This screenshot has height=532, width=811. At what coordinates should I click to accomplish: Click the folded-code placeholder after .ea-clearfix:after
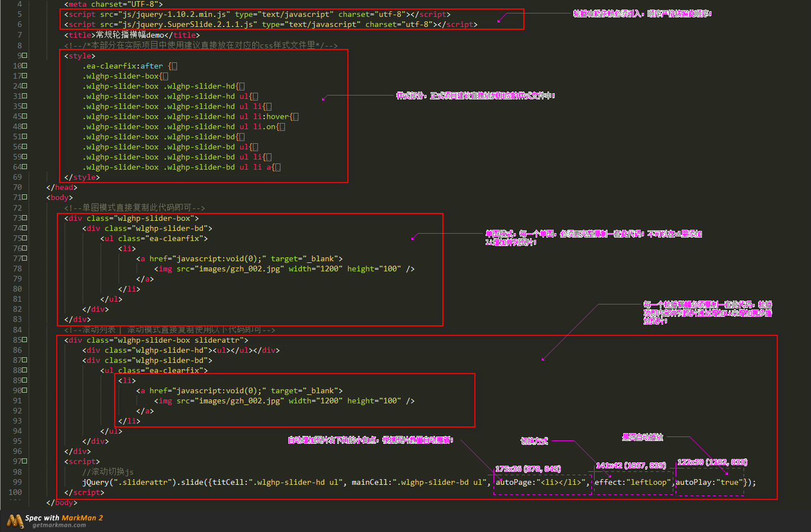point(174,66)
